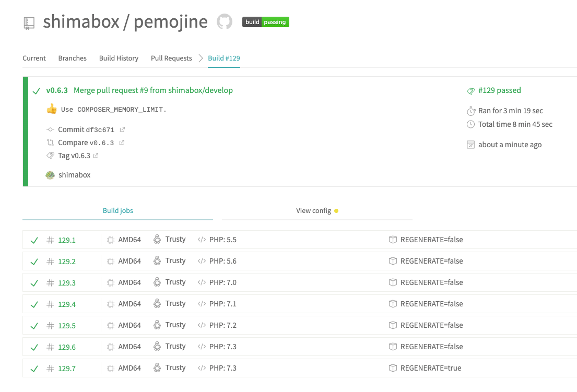The width and height of the screenshot is (577, 392).
Task: Open build job 129.1 for PHP 5.5
Action: (67, 240)
